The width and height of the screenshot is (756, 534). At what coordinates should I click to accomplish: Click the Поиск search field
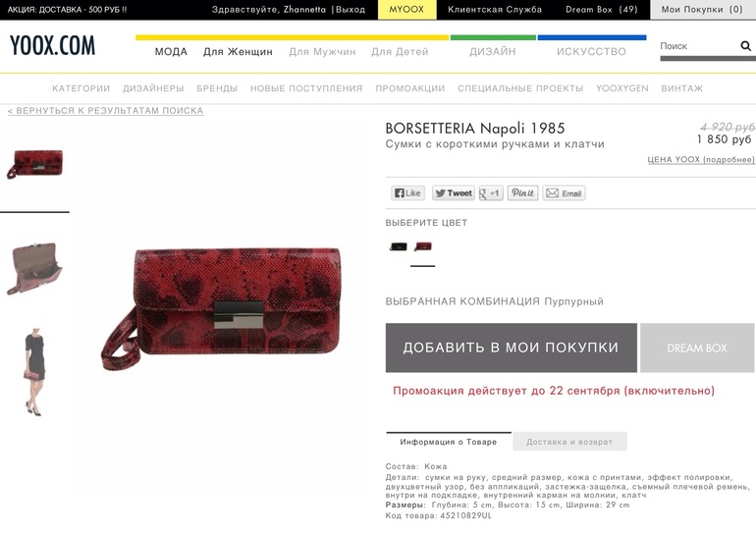pyautogui.click(x=698, y=46)
